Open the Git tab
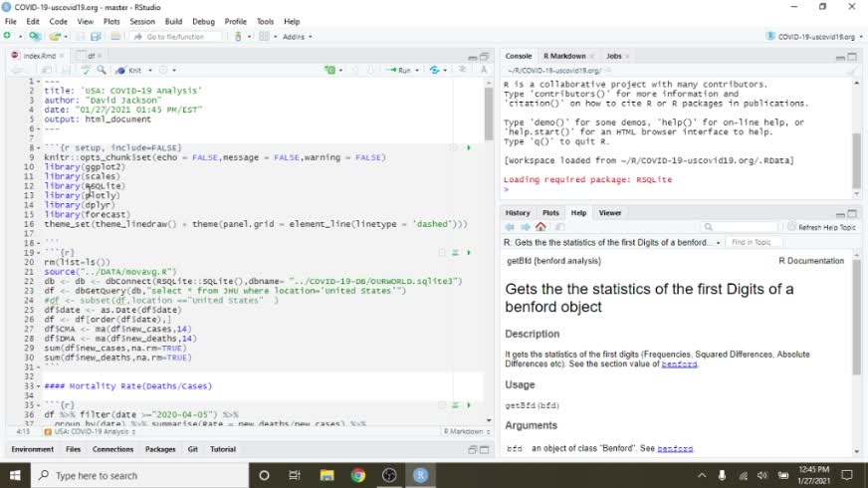Viewport: 868px width, 488px height. 193,449
